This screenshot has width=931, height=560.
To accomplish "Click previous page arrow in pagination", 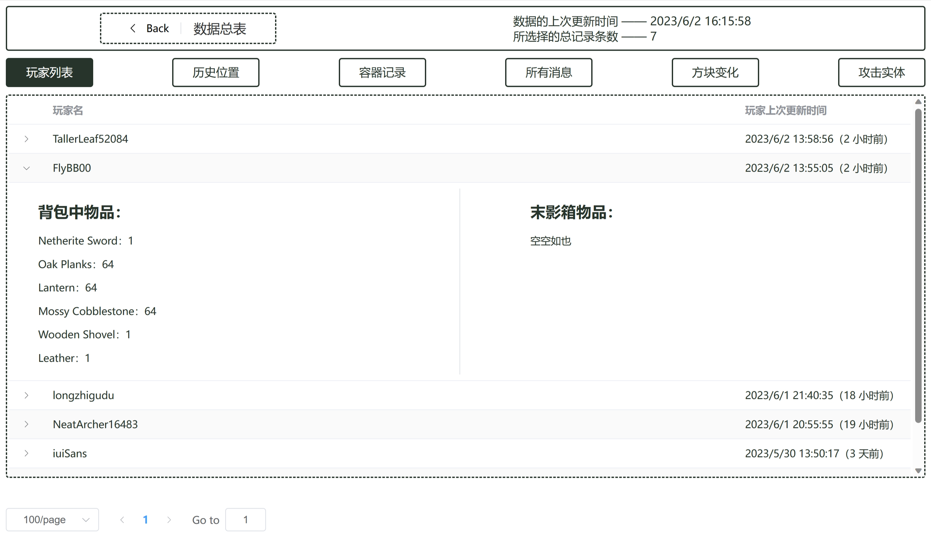I will pos(122,520).
